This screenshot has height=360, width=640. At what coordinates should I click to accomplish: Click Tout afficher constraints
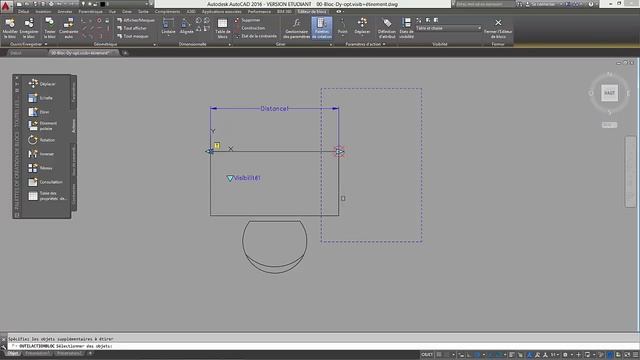(x=131, y=28)
